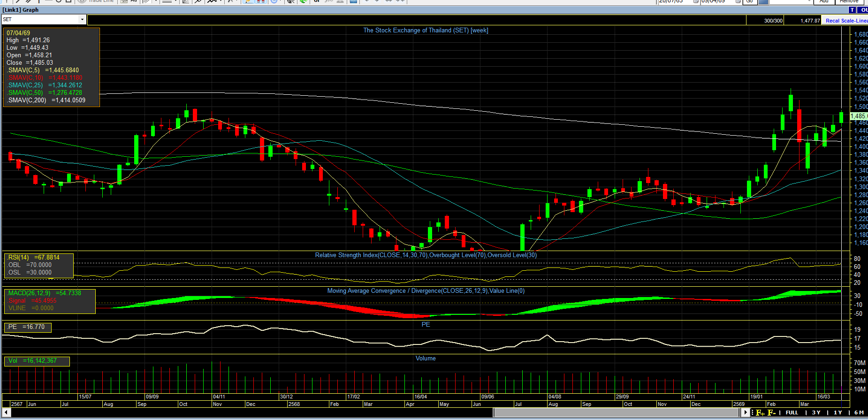The height and width of the screenshot is (420, 868).
Task: Switch chart range to 3 Y
Action: tap(816, 412)
